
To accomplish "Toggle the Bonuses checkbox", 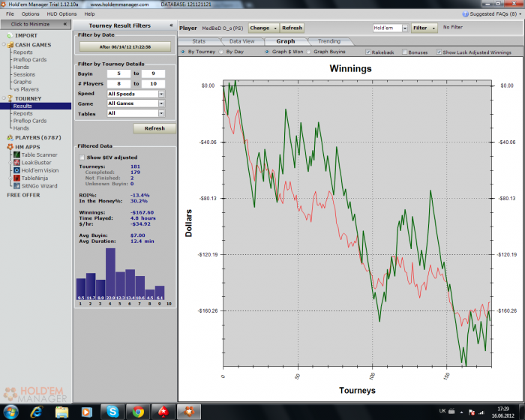I will coord(404,52).
